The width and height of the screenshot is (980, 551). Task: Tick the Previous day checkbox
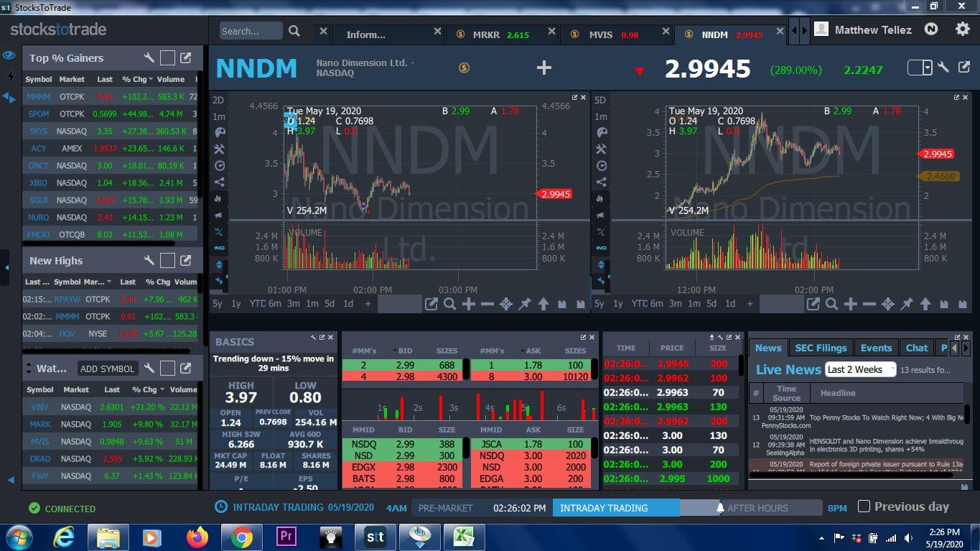(864, 506)
